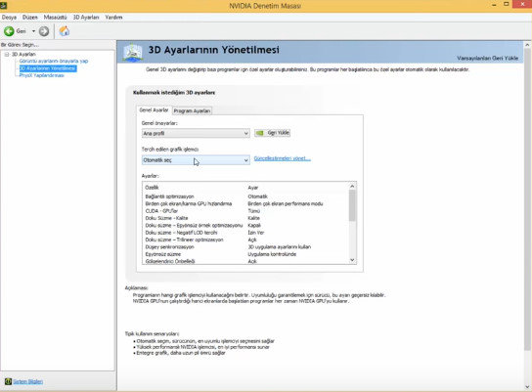The image size is (532, 392).
Task: Select Doku süzme Negatif LOD tercihi row
Action: (x=245, y=233)
